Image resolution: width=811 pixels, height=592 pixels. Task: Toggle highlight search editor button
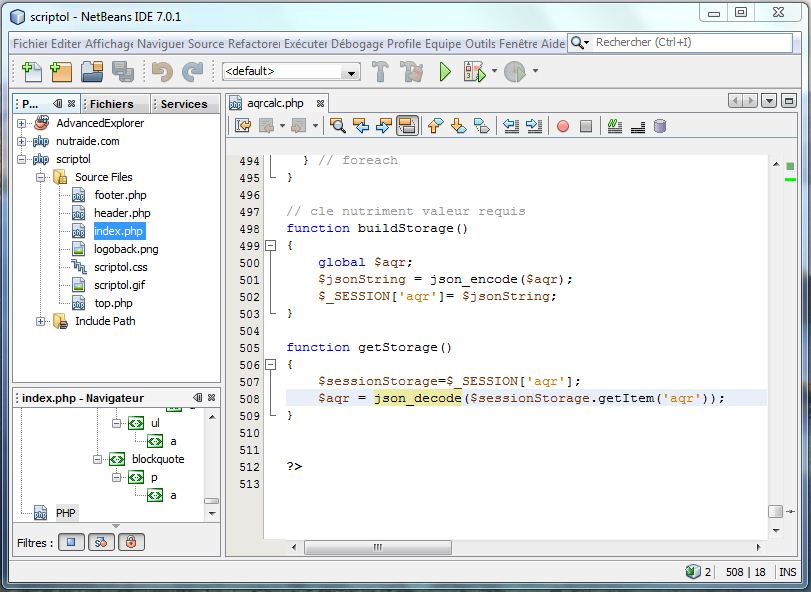pos(407,126)
